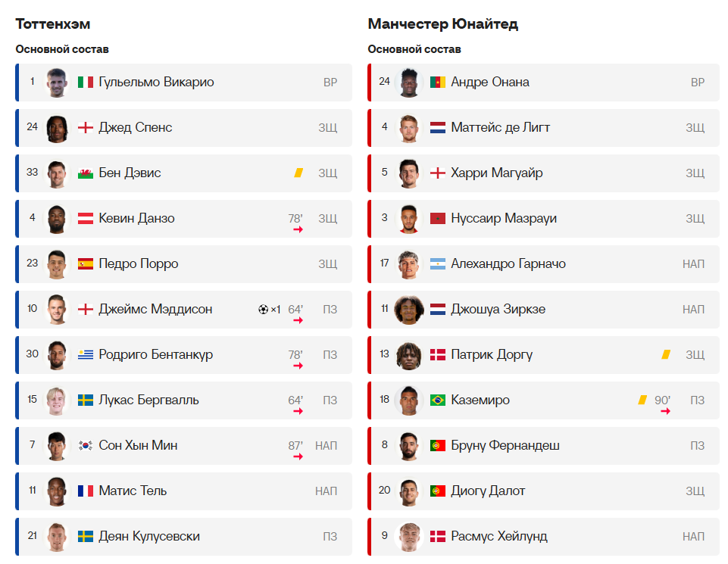
Task: Open the Манчестер Юнайтед team heading
Action: click(x=443, y=24)
